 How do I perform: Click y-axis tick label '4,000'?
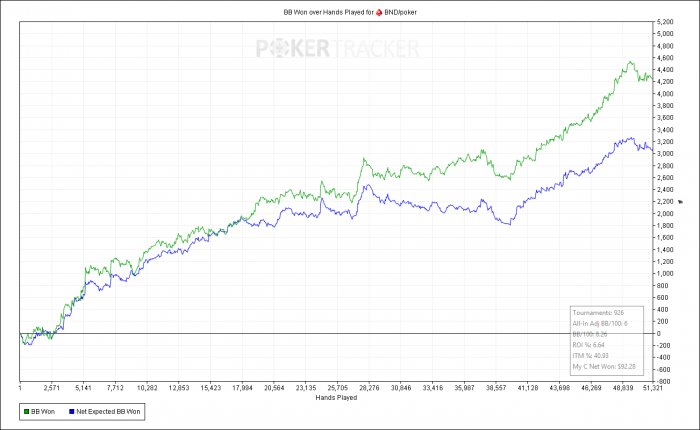[665, 94]
